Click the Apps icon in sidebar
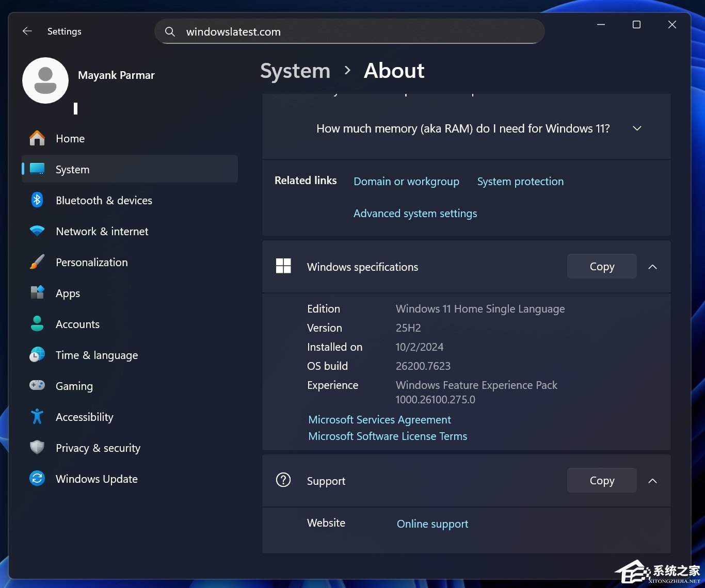This screenshot has width=705, height=588. click(37, 293)
